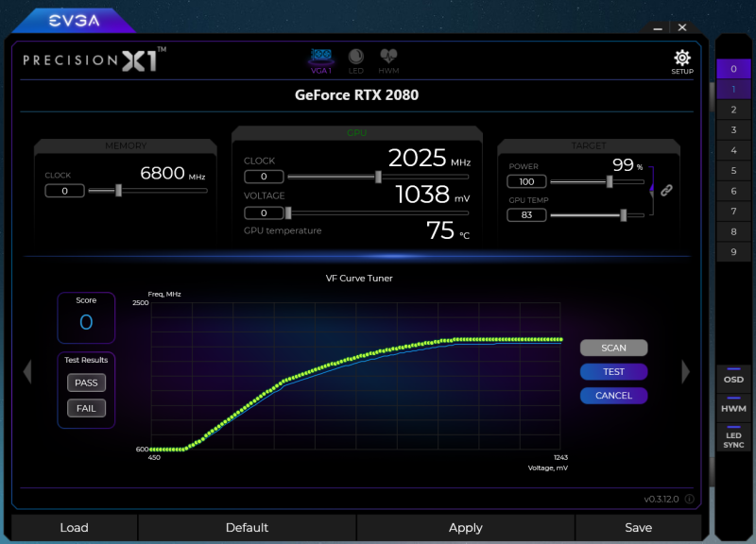Open the LED control tab
Image resolution: width=756 pixels, height=544 pixels.
point(356,61)
